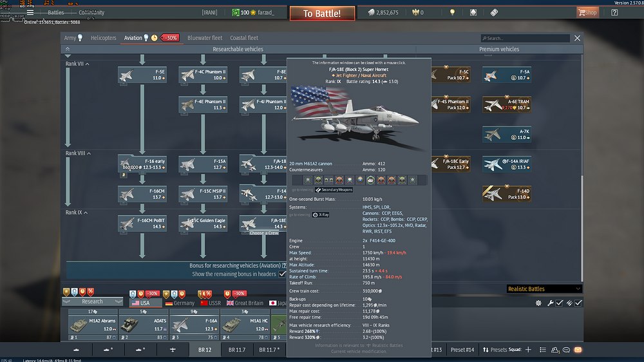Toggle show remaining bonus in headers checkbox

(282, 274)
